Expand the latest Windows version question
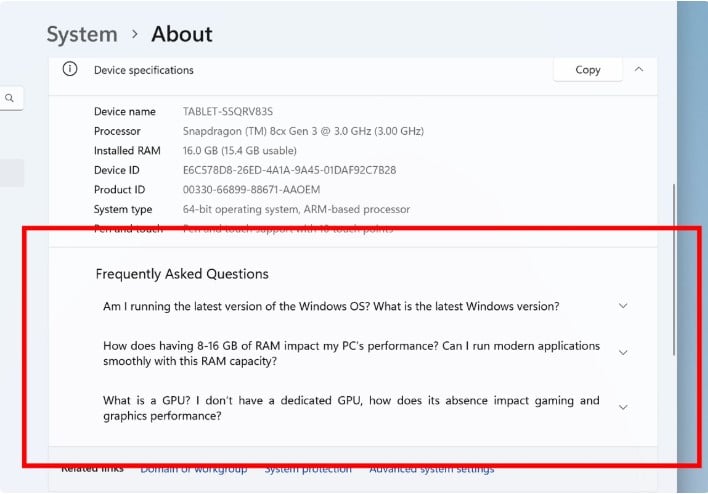This screenshot has height=494, width=708. [623, 306]
